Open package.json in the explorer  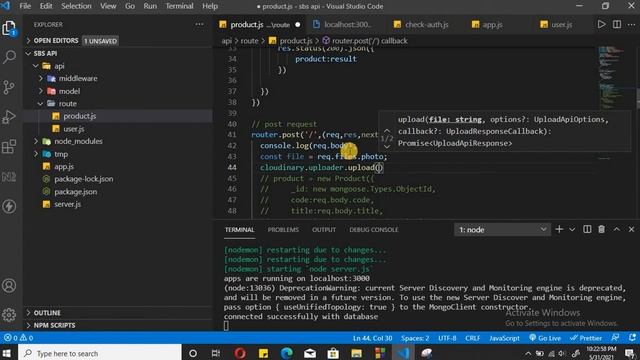[76, 191]
